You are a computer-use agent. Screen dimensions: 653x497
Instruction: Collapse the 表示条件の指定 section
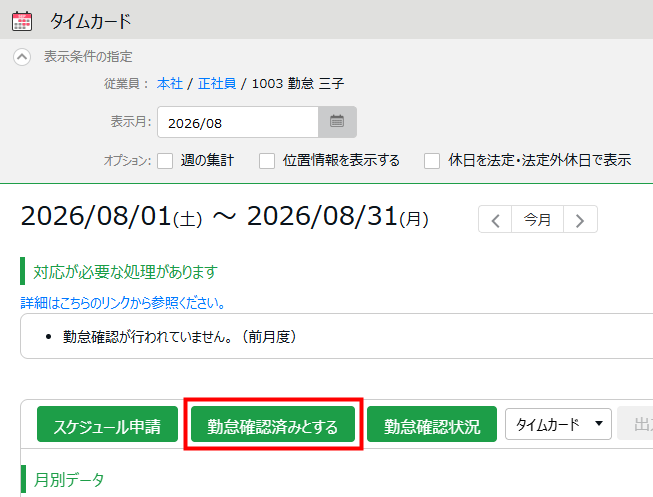pyautogui.click(x=22, y=57)
